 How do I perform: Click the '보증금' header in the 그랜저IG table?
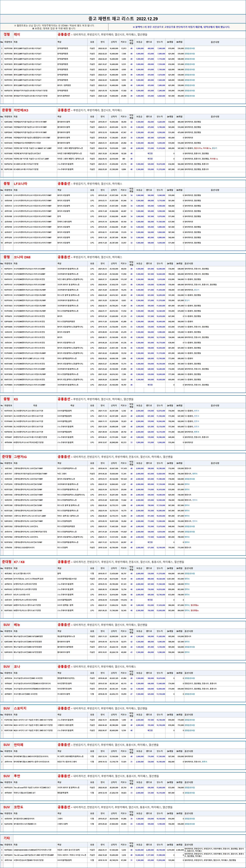pyautogui.click(x=139, y=463)
